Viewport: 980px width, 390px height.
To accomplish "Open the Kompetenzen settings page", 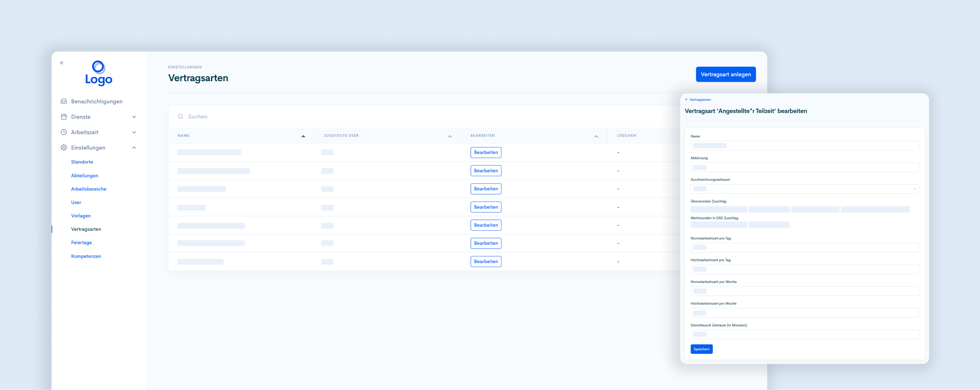I will coord(86,256).
